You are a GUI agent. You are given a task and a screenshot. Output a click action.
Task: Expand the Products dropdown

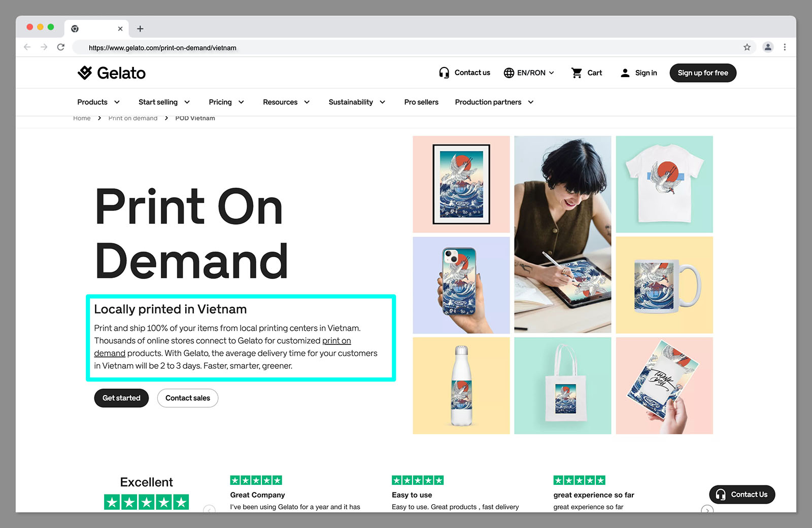[98, 102]
